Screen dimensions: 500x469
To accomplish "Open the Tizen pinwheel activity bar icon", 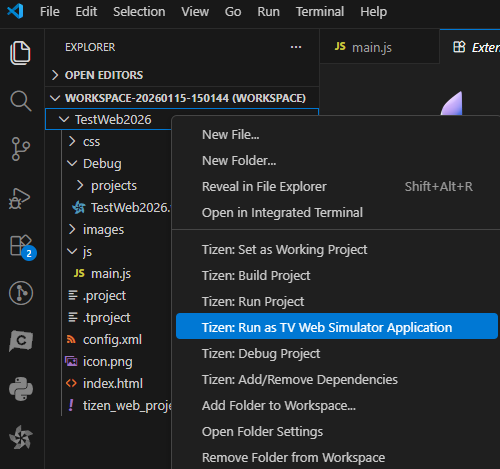I will coord(21,437).
